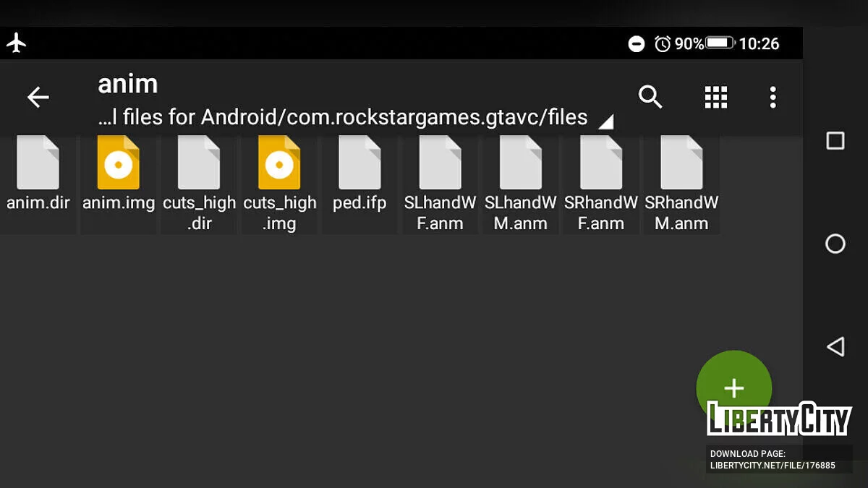Screen dimensions: 868x488
Task: Tap the battery indicator in status bar
Action: pos(720,43)
